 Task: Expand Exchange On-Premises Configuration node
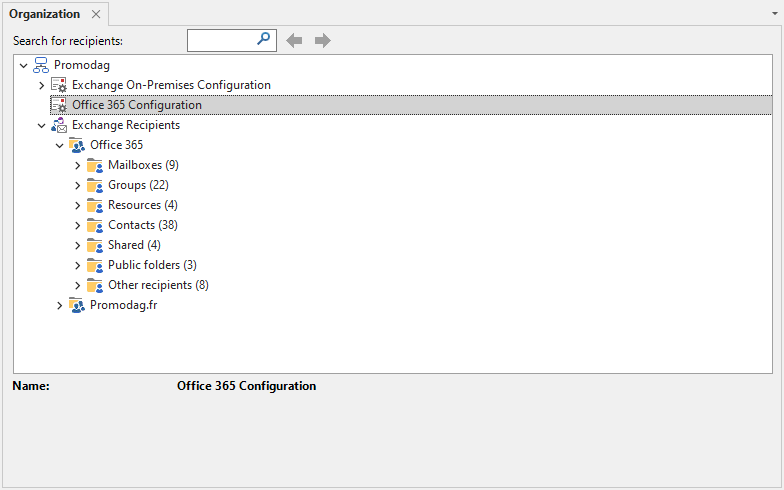click(42, 86)
